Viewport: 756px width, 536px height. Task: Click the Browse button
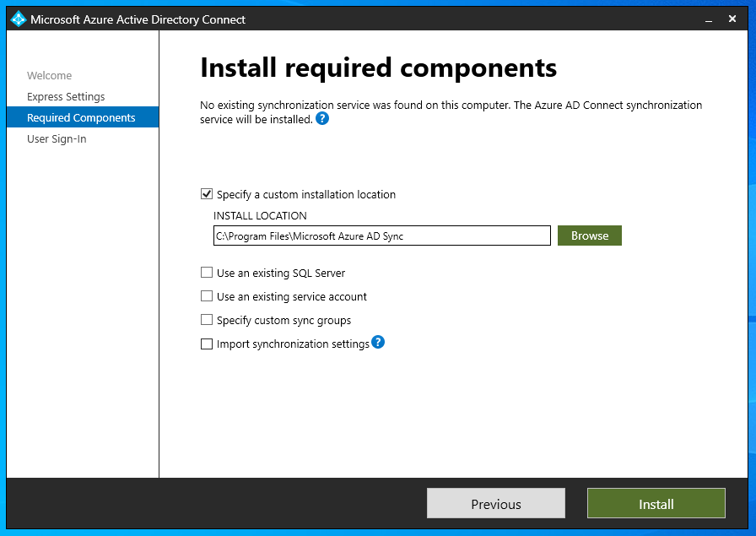(x=590, y=236)
